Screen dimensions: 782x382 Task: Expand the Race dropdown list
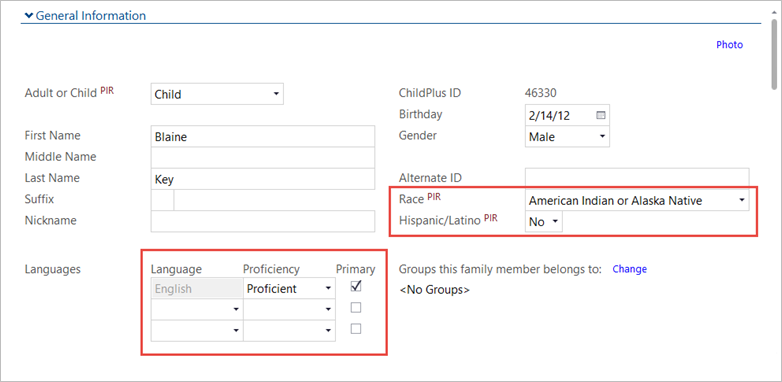pos(637,200)
